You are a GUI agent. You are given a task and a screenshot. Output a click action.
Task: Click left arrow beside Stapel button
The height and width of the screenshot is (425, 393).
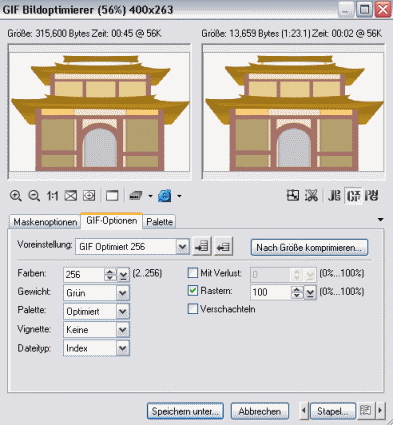pos(303,411)
